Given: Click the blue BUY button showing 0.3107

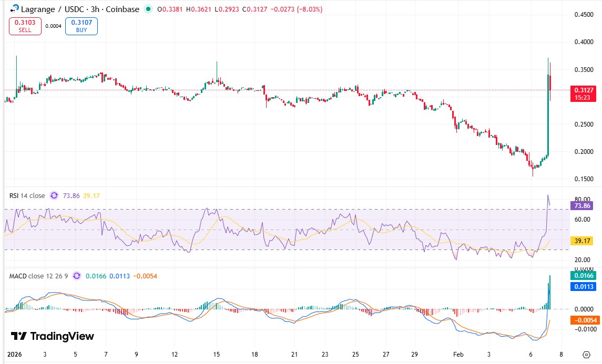Looking at the screenshot, I should click(x=81, y=26).
